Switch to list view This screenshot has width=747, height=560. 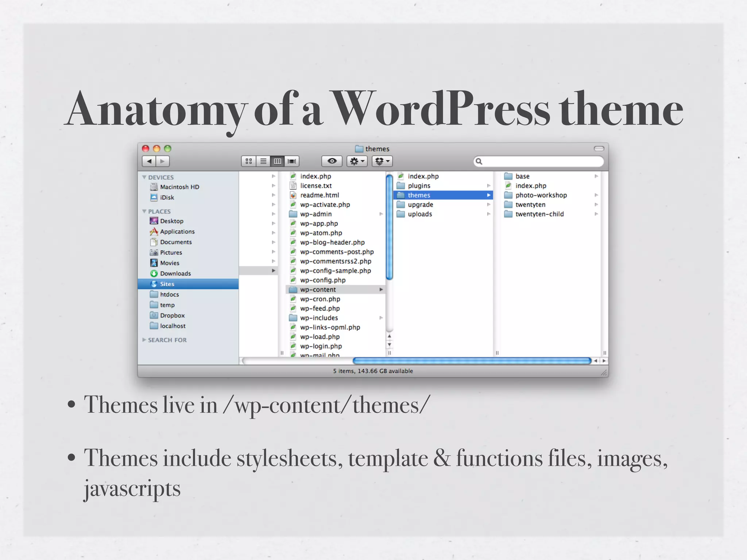[x=263, y=161]
